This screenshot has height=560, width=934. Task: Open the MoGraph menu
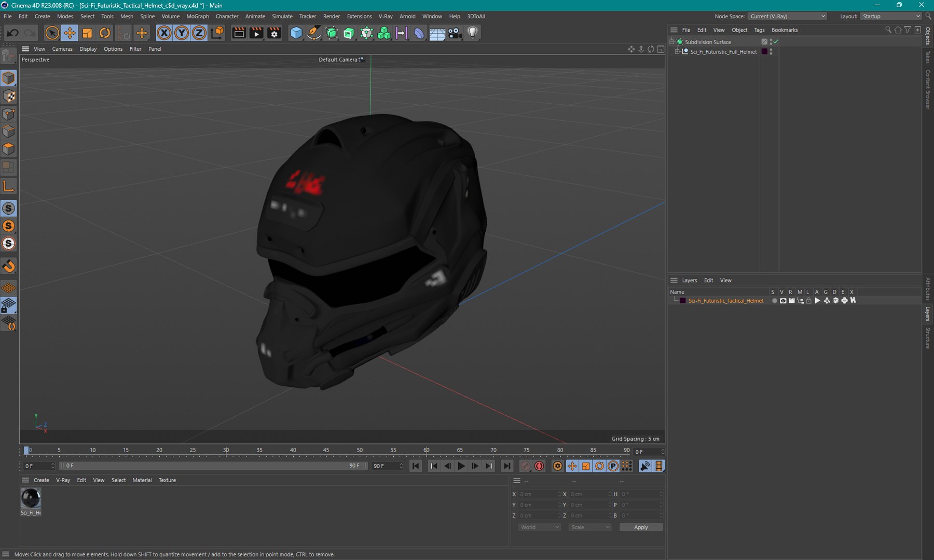click(x=198, y=17)
